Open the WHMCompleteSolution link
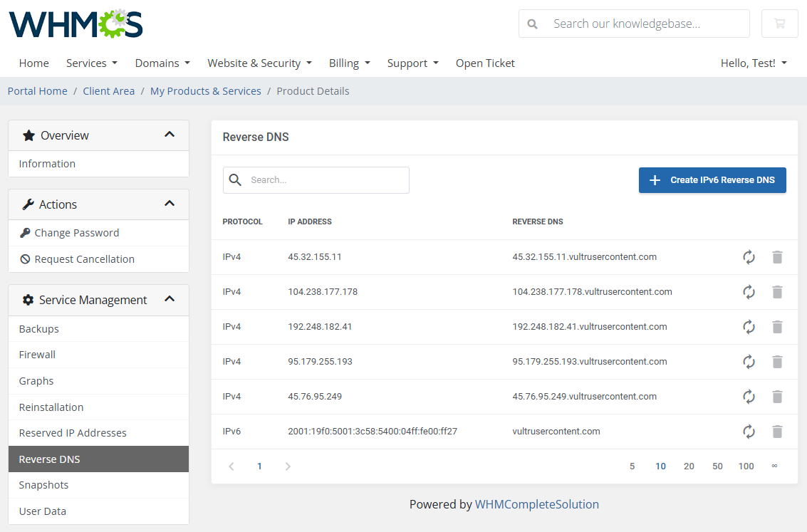Screen dimensions: 807x532 click(537, 504)
